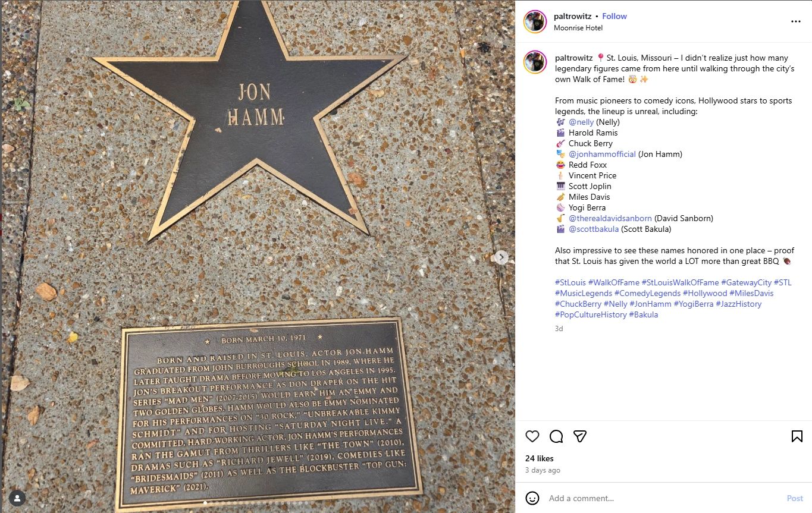
Task: Open the Moonrise Hotel location page
Action: click(x=578, y=28)
